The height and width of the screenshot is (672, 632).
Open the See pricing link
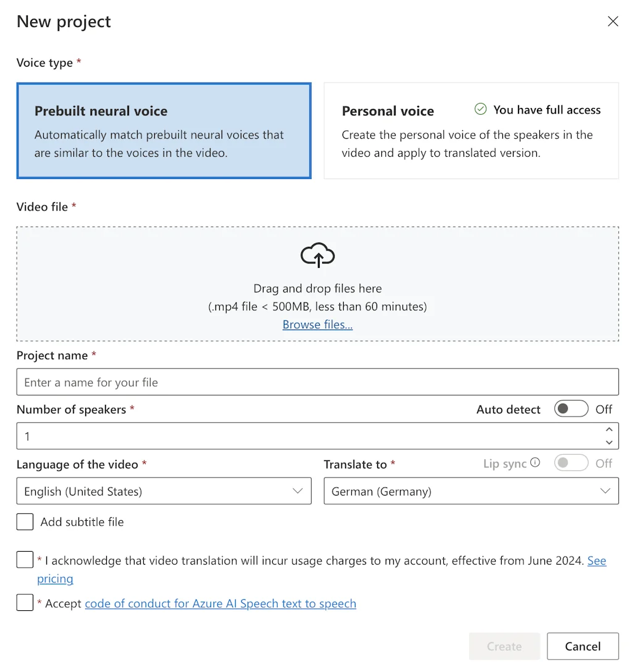[597, 560]
